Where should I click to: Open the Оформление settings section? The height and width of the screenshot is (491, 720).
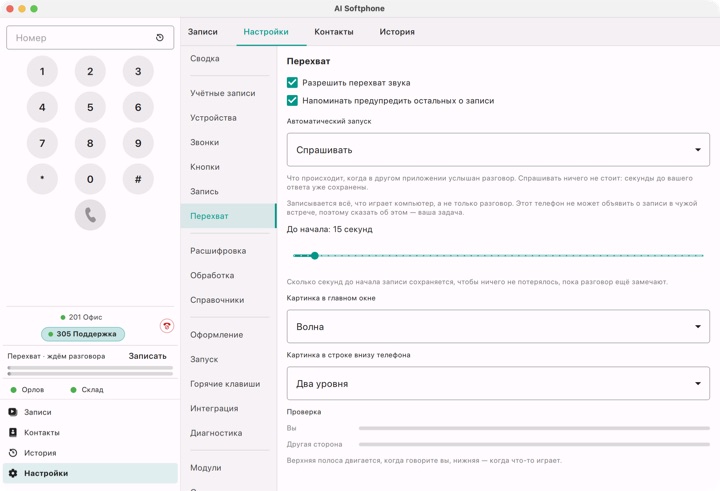click(228, 335)
